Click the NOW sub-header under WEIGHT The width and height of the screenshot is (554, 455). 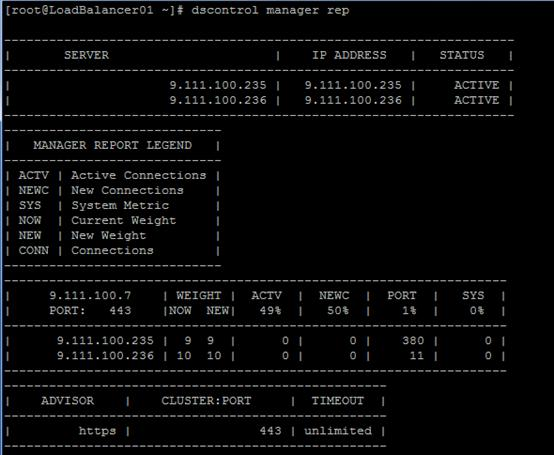tap(180, 311)
